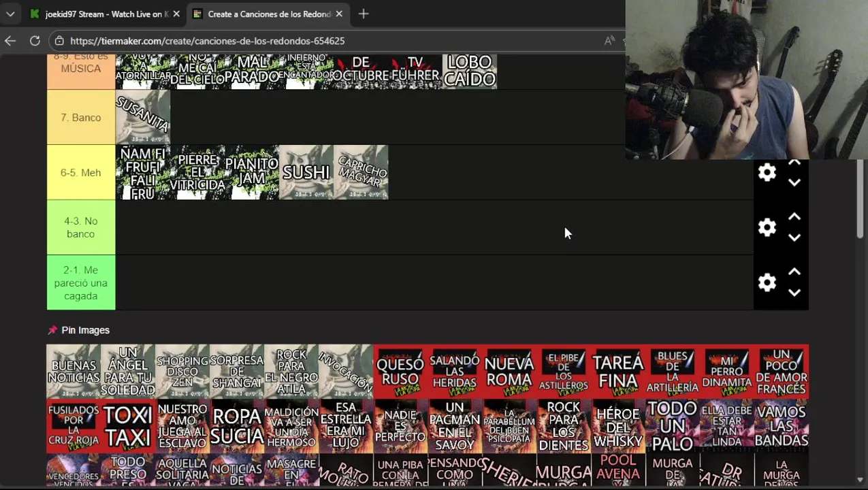The image size is (868, 490).
Task: Select Rock Para los Dientes tile
Action: point(564,425)
